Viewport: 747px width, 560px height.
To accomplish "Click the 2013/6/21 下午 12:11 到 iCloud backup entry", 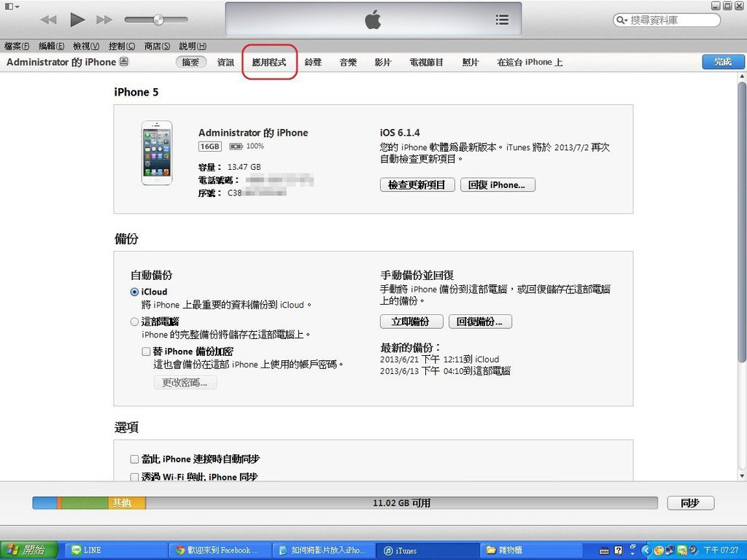I will (x=439, y=359).
